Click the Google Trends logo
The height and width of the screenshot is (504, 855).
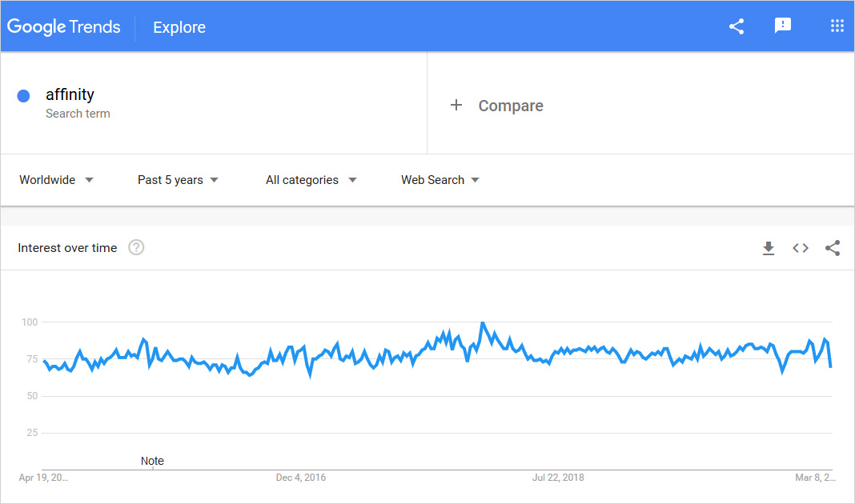click(64, 26)
